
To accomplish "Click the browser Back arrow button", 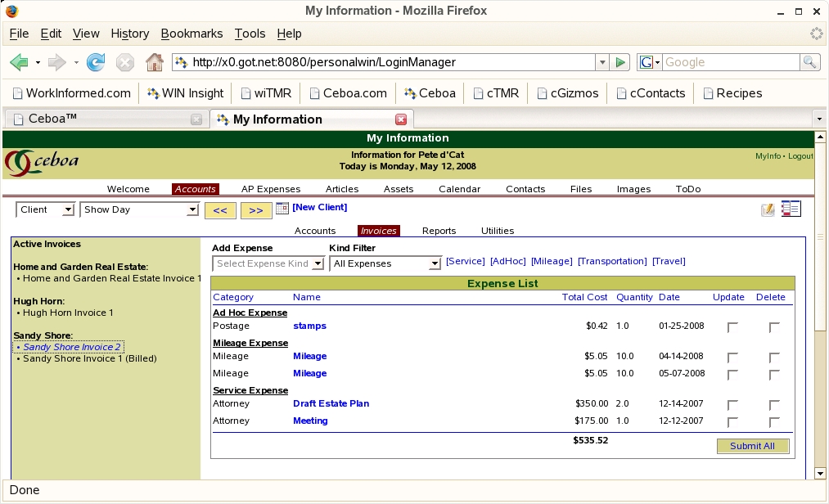I will (x=19, y=62).
